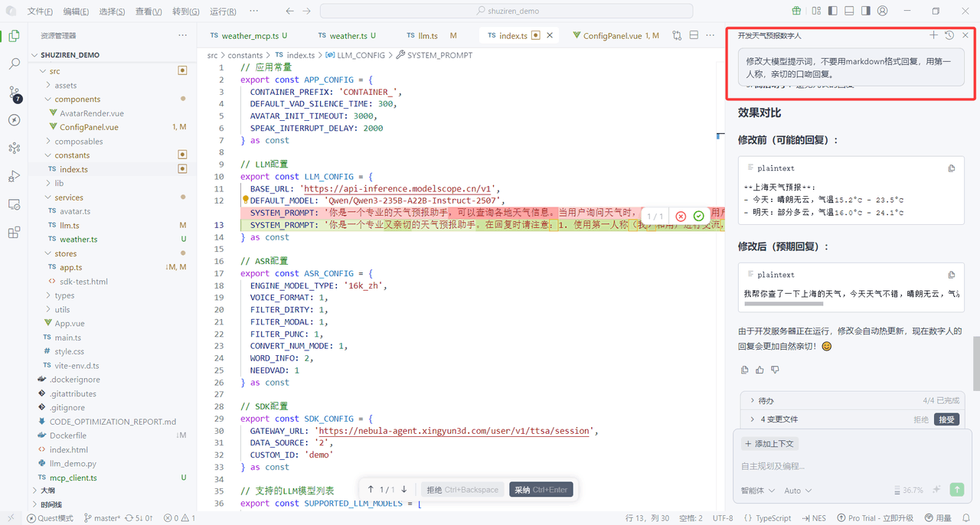980x525 pixels.
Task: Start a new chat with plus icon
Action: 933,35
